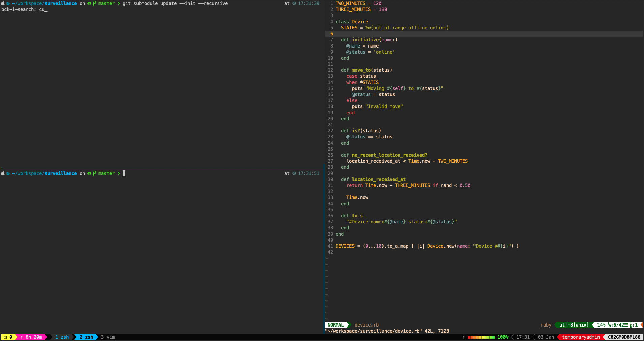This screenshot has width=644, height=341.
Task: Click the up arrow before battery bar
Action: pos(464,337)
